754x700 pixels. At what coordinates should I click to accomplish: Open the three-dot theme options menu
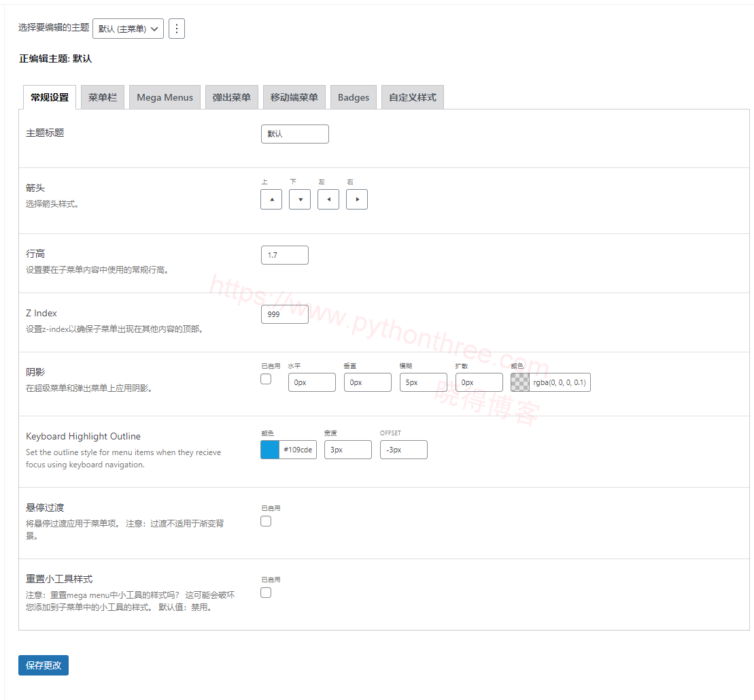[177, 29]
